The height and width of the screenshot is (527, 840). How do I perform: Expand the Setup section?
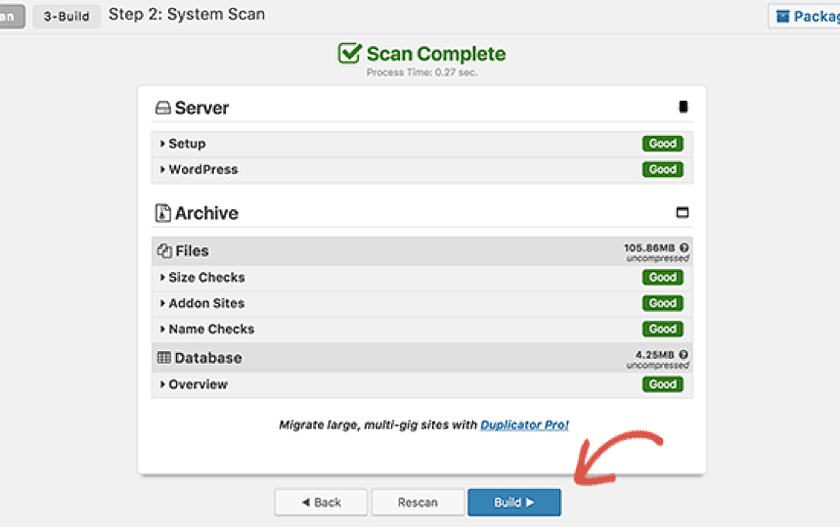(187, 144)
